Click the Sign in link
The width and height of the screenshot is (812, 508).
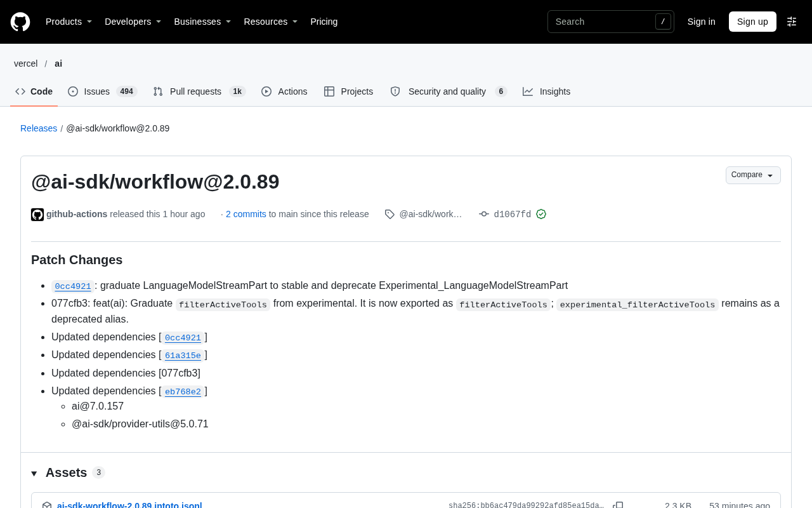coord(701,22)
